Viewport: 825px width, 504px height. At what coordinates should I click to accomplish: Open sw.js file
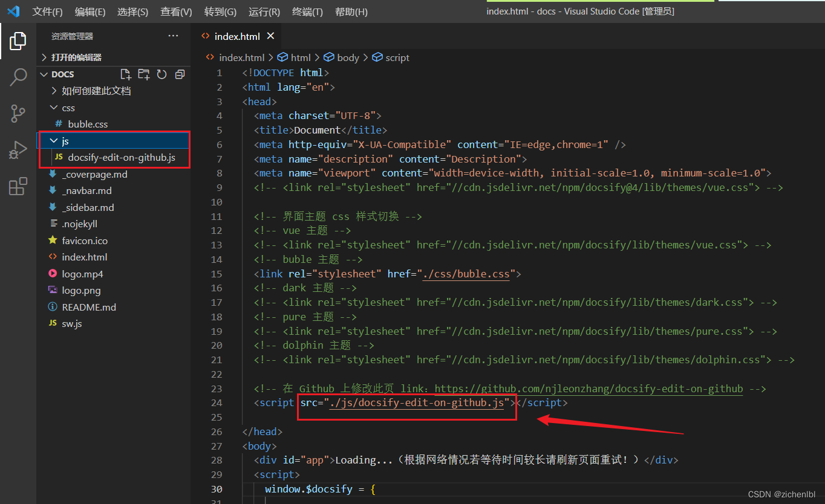tap(114, 323)
